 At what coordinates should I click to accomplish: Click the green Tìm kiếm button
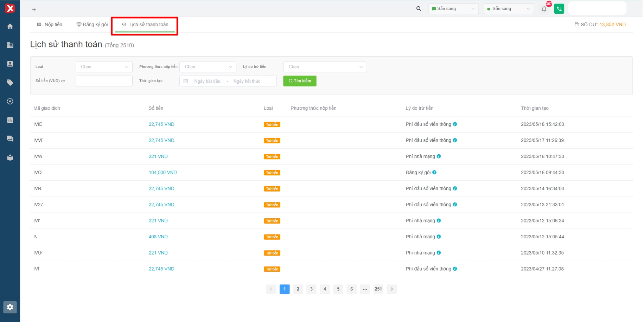pyautogui.click(x=300, y=81)
